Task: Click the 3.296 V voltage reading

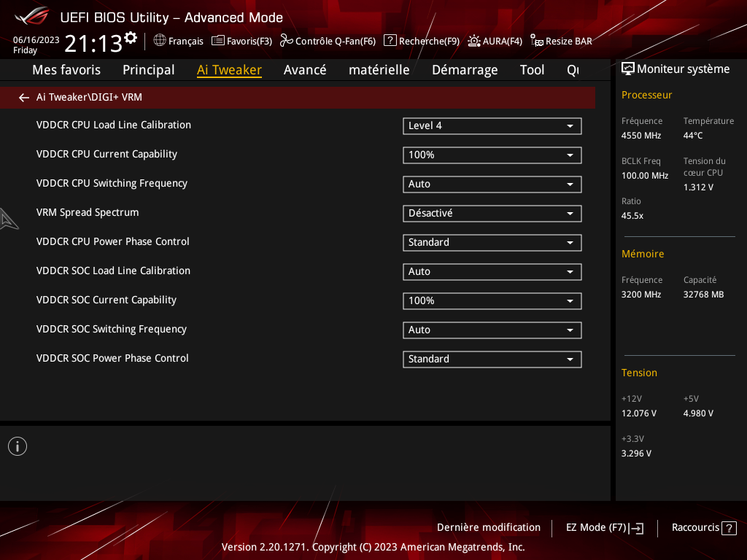Action: click(x=636, y=454)
